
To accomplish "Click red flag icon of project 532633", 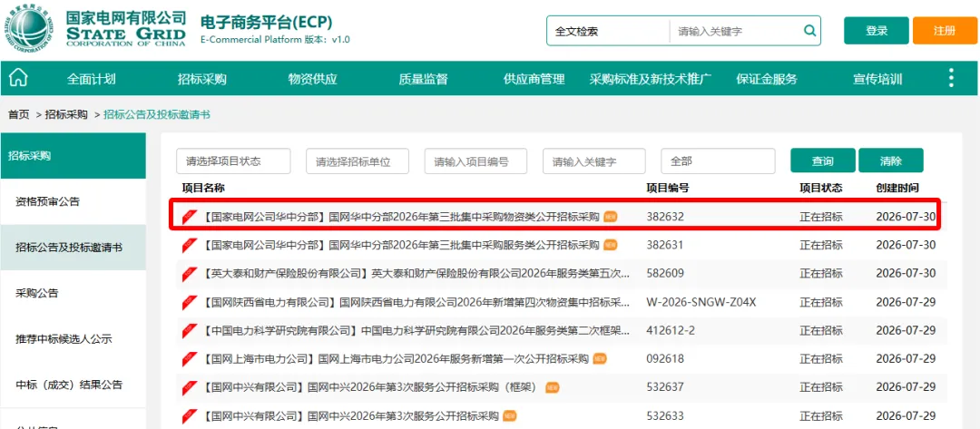I will (190, 416).
